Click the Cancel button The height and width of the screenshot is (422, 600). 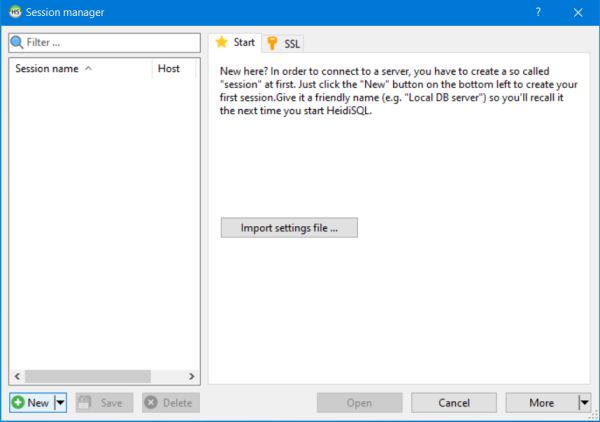click(x=454, y=402)
